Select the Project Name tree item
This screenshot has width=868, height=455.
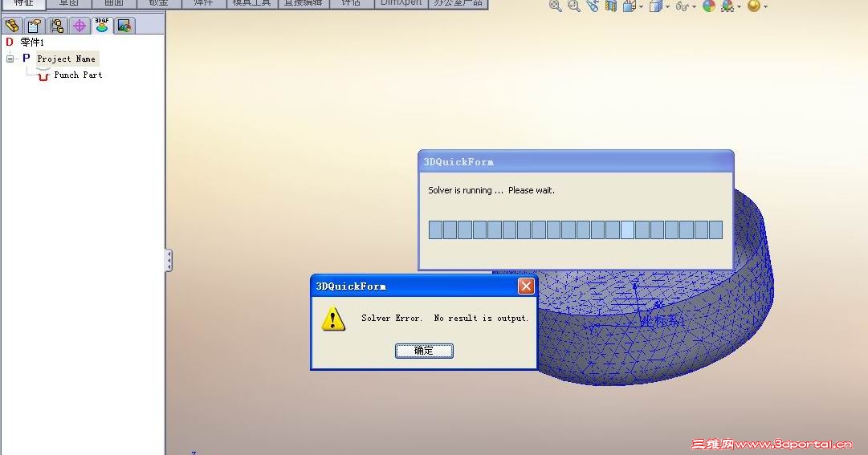click(x=67, y=59)
